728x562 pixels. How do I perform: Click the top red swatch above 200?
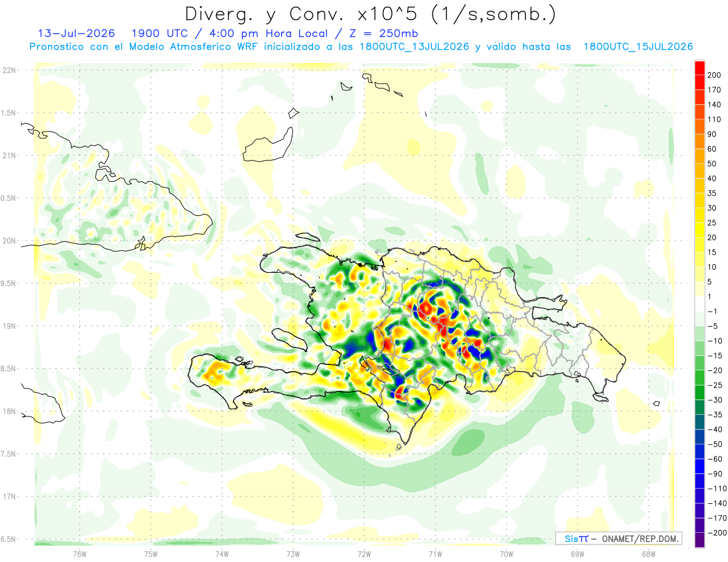coord(699,67)
